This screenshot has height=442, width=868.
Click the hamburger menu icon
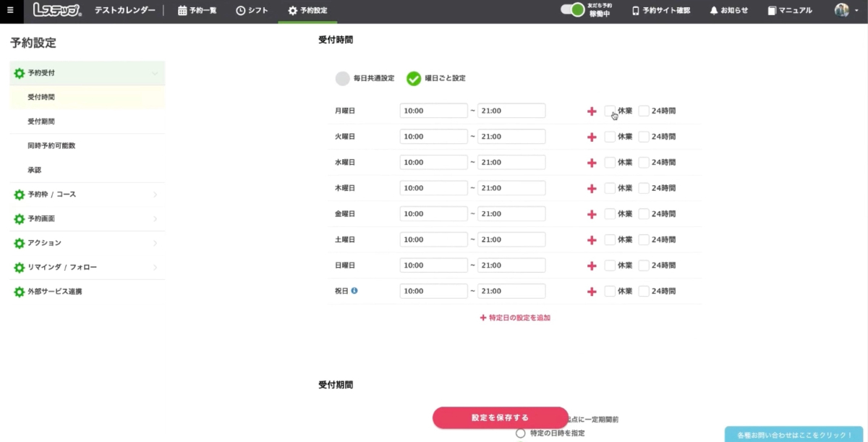[10, 11]
